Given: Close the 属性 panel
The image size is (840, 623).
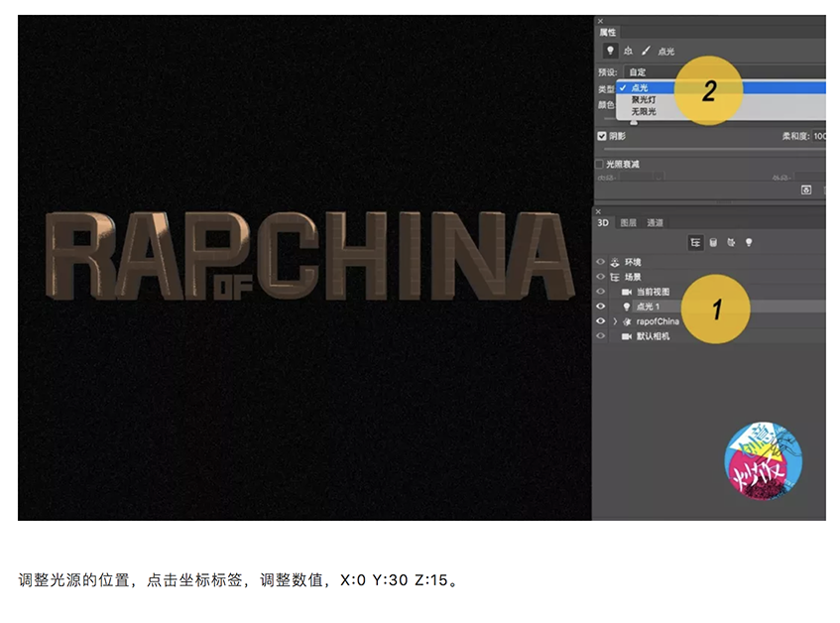Looking at the screenshot, I should coord(600,21).
